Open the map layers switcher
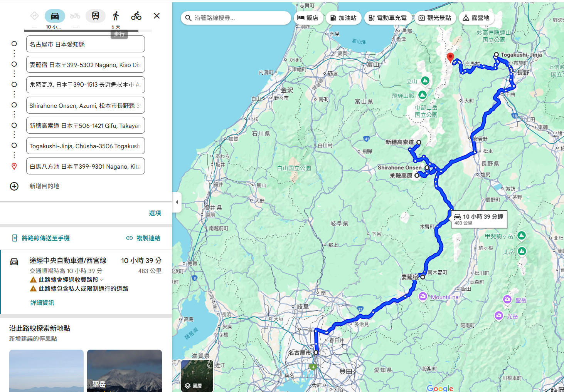The image size is (564, 392). (197, 376)
